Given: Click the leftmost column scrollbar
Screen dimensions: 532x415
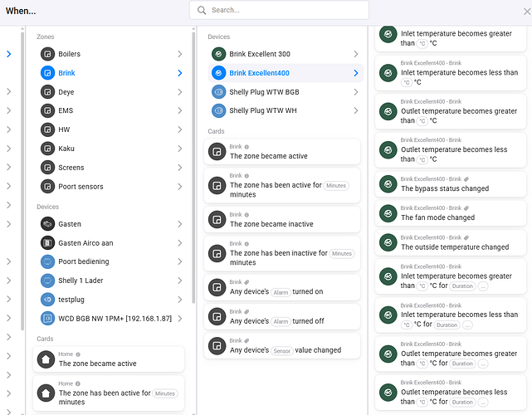Looking at the screenshot, I should pyautogui.click(x=22, y=180).
